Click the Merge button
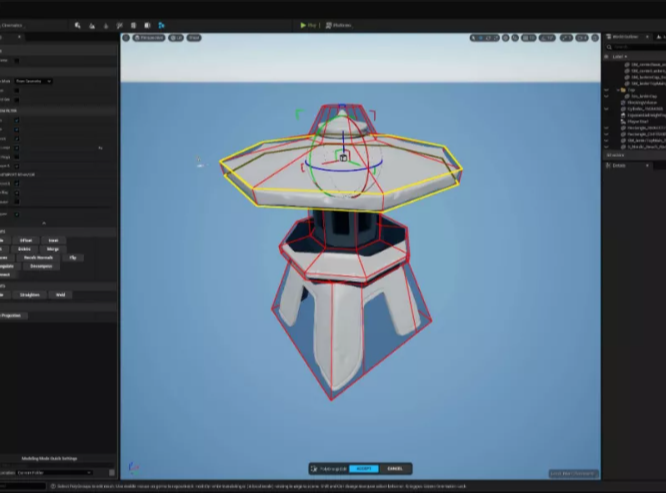Image resolution: width=666 pixels, height=493 pixels. [53, 249]
